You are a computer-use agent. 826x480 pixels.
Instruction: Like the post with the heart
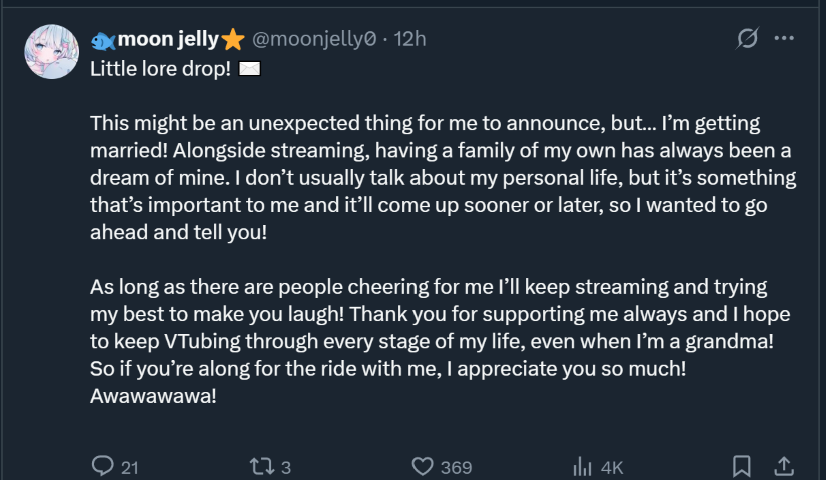tap(423, 466)
